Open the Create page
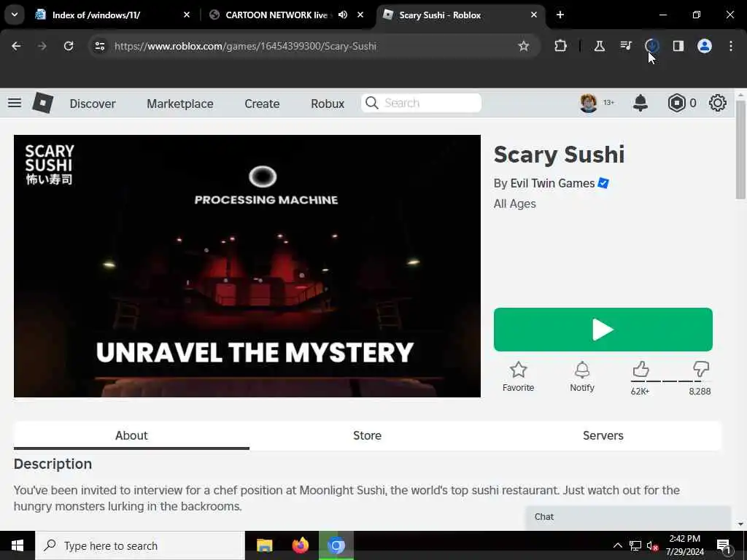Viewport: 747px width, 560px height. tap(262, 104)
